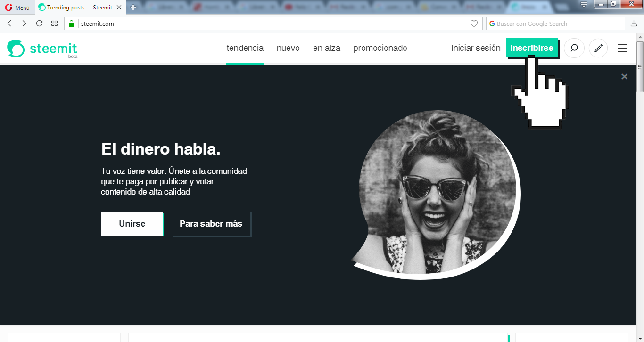
Task: Open the hamburger menu icon
Action: [x=622, y=48]
